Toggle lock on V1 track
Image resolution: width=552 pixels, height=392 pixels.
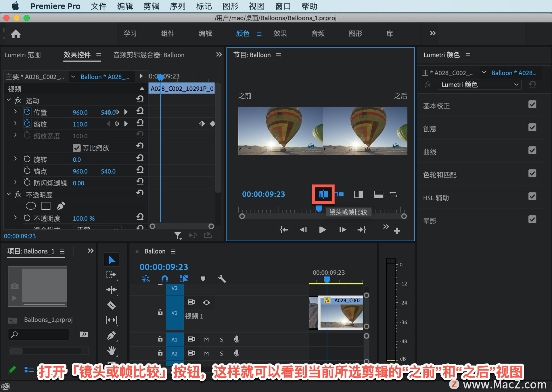click(x=160, y=312)
